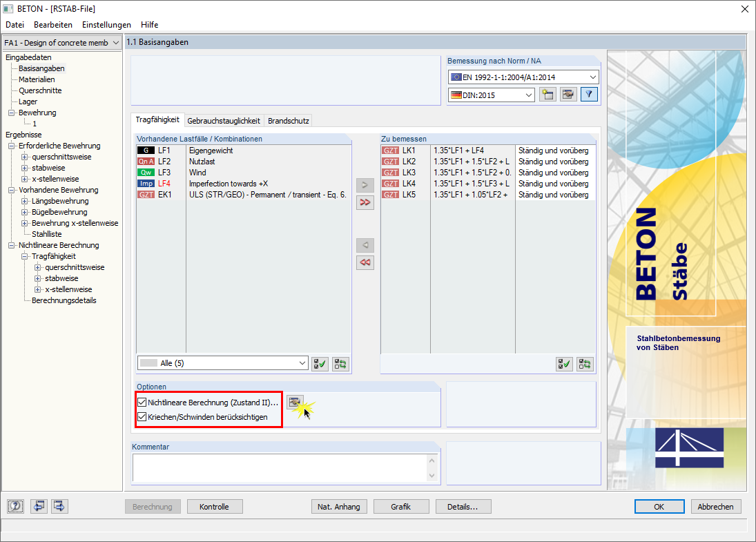
Task: Click the Kontrolle button
Action: pyautogui.click(x=215, y=507)
